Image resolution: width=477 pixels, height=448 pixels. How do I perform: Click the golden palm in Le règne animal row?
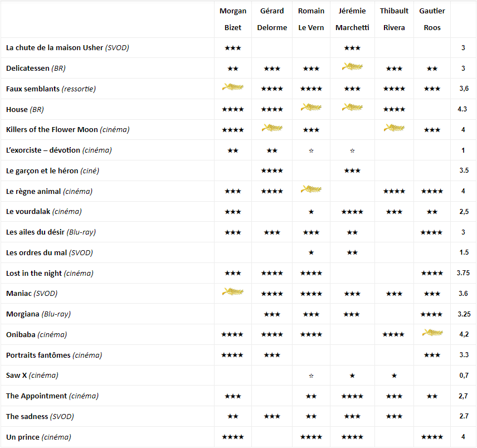311,190
